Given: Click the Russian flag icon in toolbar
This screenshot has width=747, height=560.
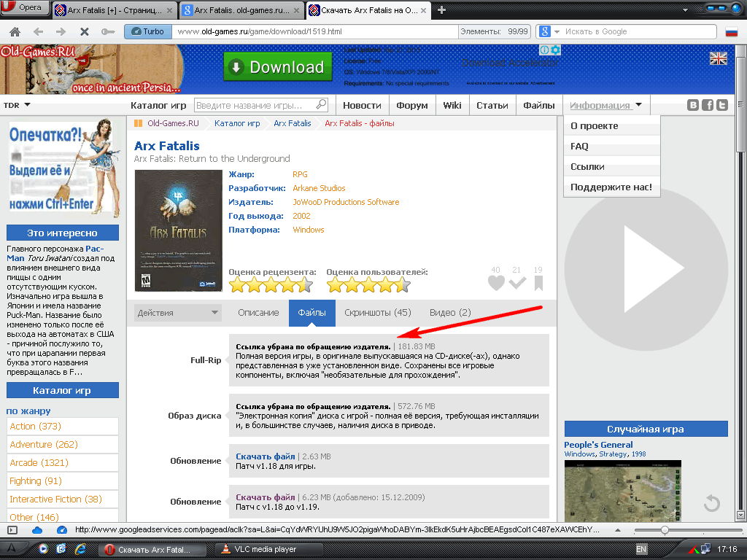Looking at the screenshot, I should (731, 32).
